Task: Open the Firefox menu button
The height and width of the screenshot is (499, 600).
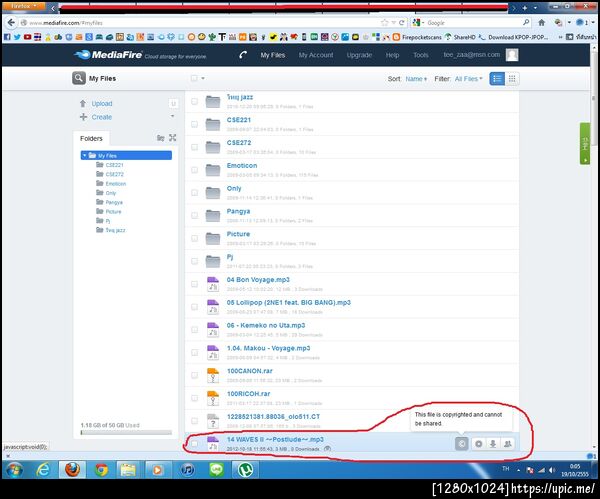Action: pyautogui.click(x=23, y=6)
